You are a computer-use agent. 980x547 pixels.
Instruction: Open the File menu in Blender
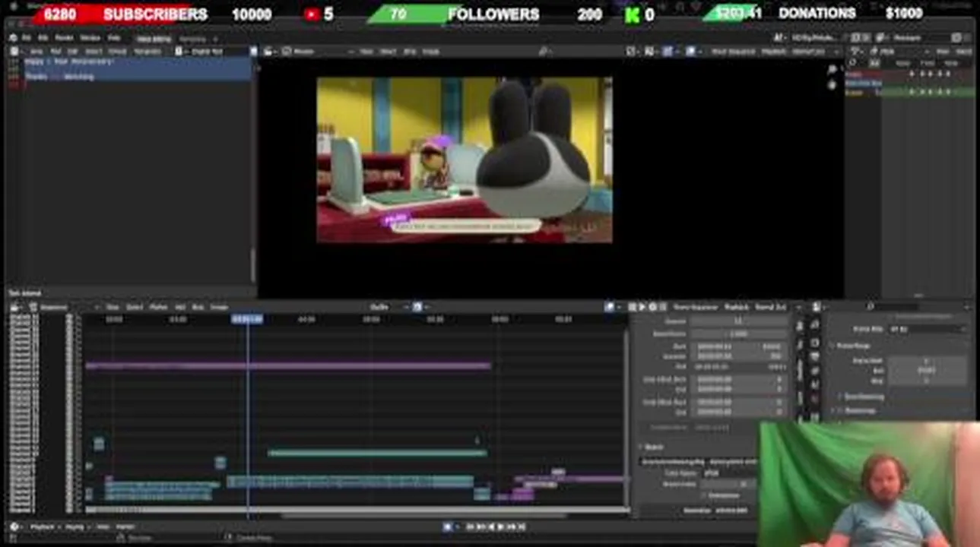pos(27,37)
